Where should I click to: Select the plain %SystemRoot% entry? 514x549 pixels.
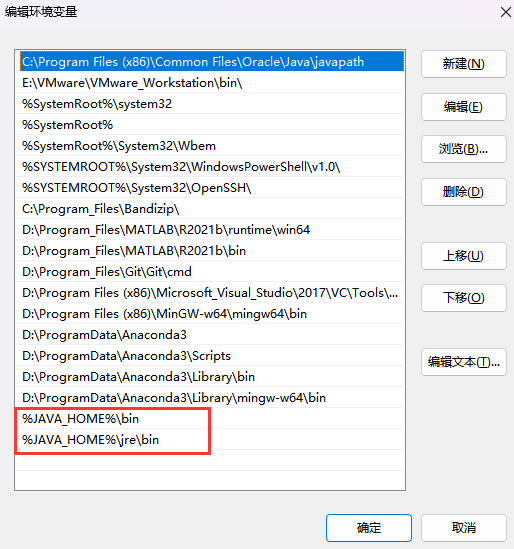click(x=210, y=125)
